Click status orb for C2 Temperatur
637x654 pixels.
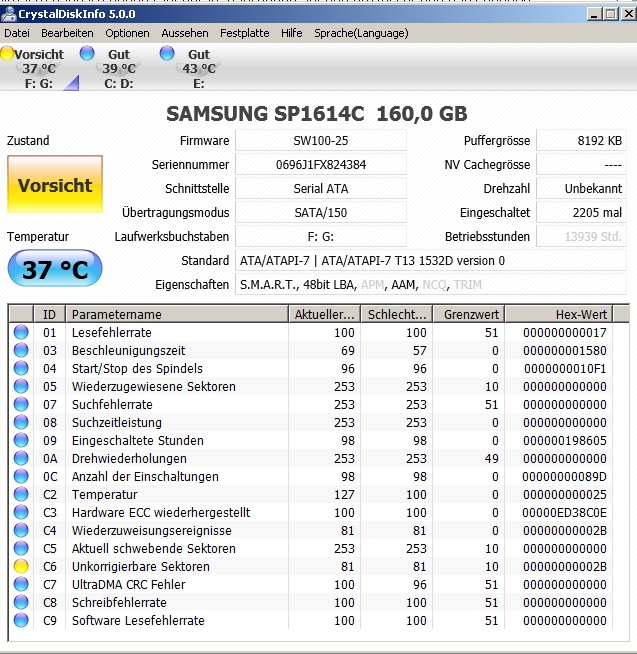tap(21, 494)
